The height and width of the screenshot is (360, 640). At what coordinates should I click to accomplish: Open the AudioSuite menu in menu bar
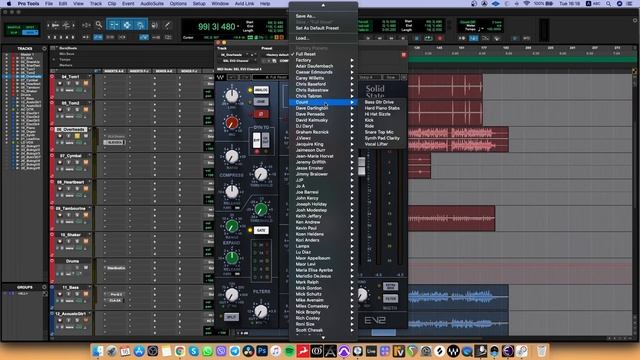click(152, 4)
